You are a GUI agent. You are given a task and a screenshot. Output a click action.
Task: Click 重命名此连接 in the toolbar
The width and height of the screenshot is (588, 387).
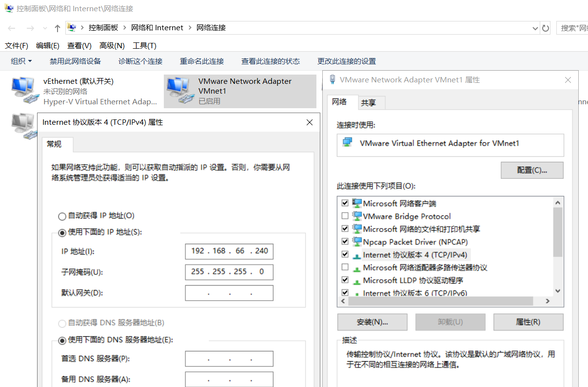(202, 61)
